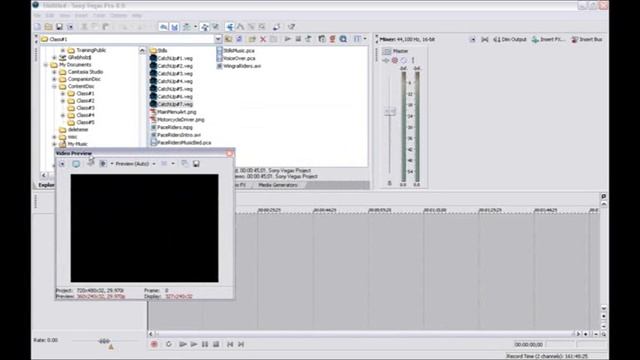Image resolution: width=640 pixels, height=360 pixels.
Task: Toggle Loop Playback in transport bar
Action: pos(169,344)
